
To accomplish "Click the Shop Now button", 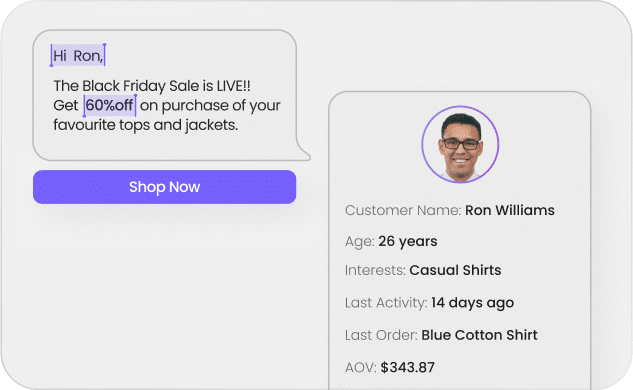I will coord(164,187).
